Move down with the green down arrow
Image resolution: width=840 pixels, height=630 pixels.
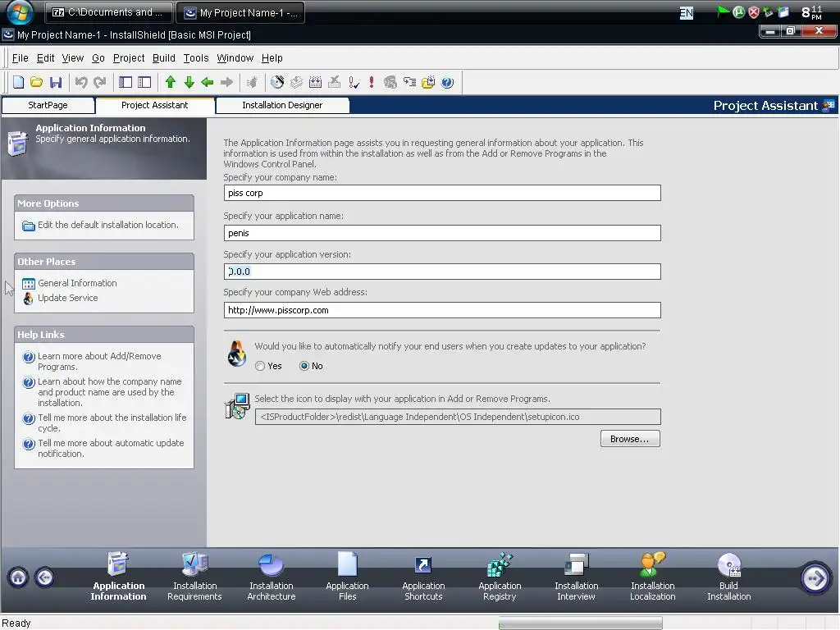click(189, 82)
